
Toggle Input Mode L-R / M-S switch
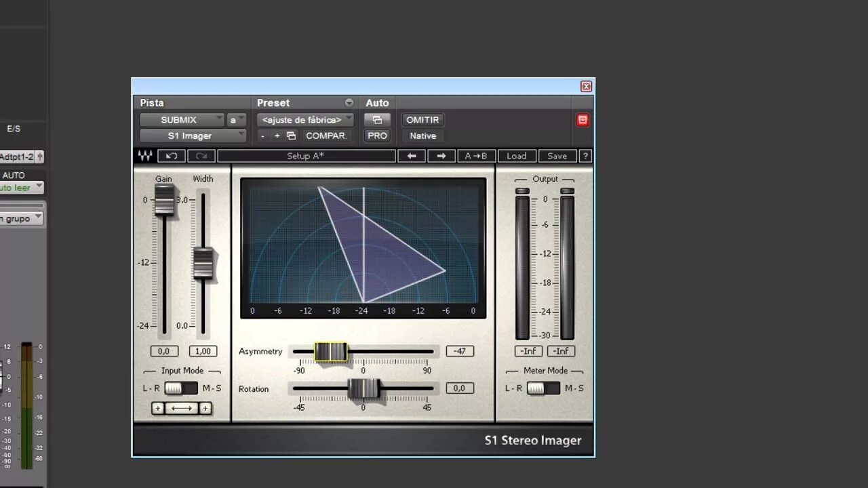pyautogui.click(x=181, y=388)
